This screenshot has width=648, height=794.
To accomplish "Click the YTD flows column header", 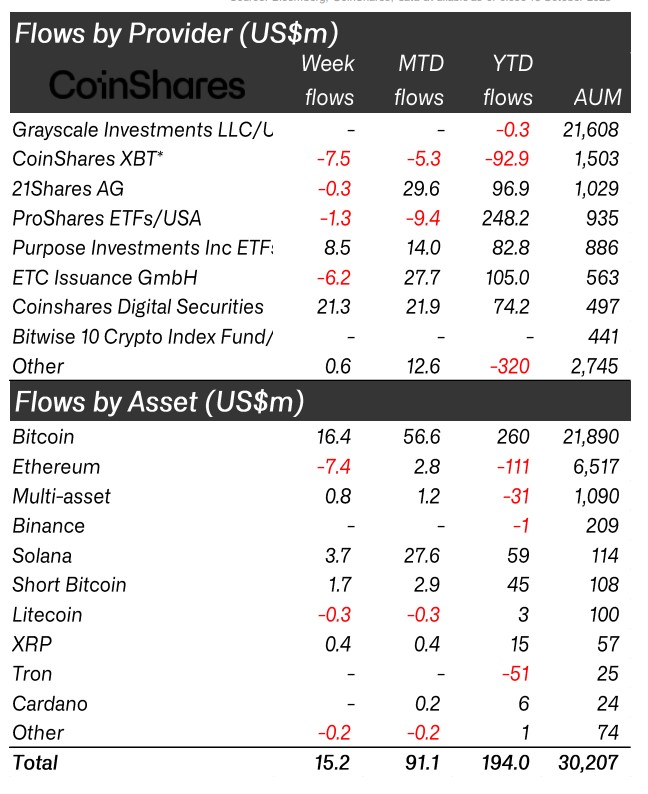I will (508, 81).
